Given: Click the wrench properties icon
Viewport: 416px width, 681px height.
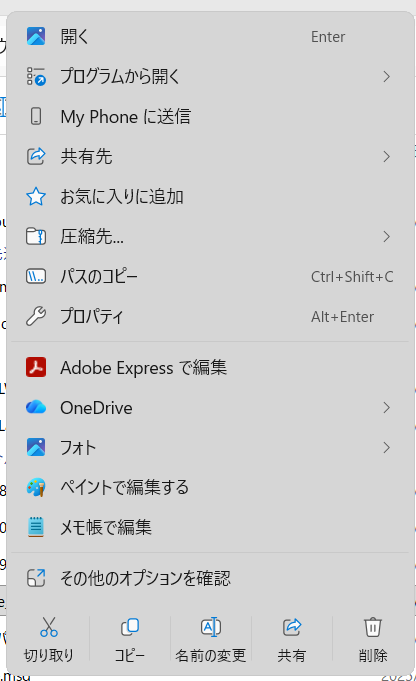Looking at the screenshot, I should coord(36,316).
